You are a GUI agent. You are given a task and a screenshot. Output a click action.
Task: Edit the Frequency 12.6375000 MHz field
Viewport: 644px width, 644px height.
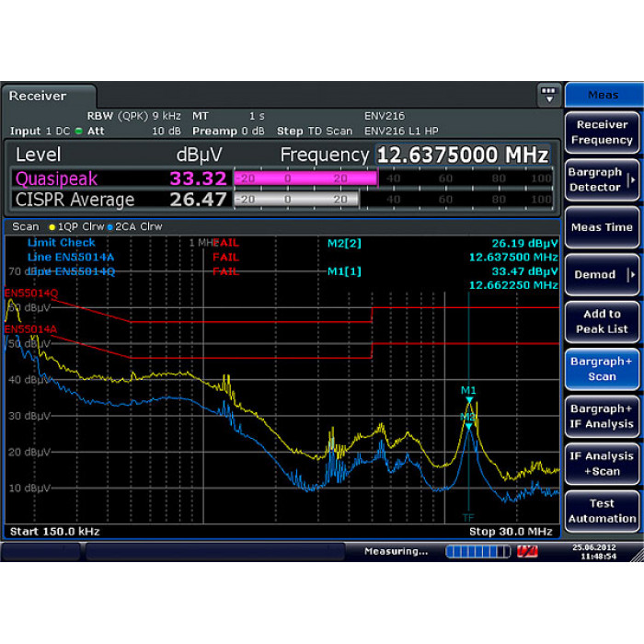point(463,155)
